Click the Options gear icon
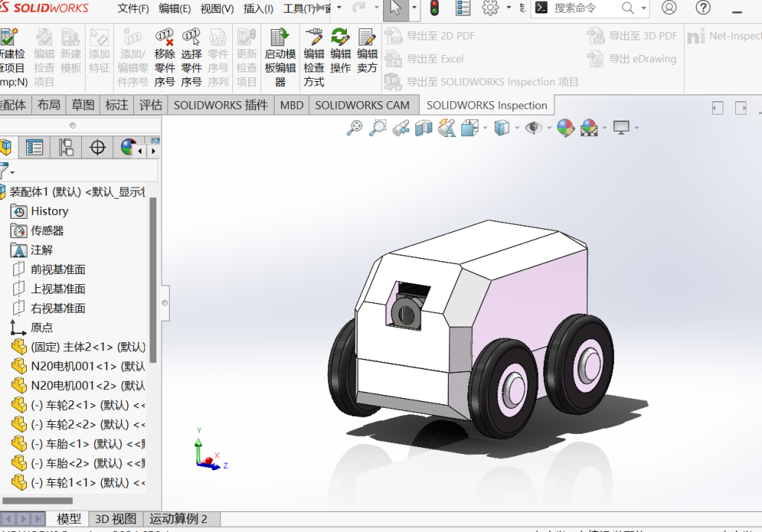Image resolution: width=762 pixels, height=532 pixels. [x=490, y=8]
